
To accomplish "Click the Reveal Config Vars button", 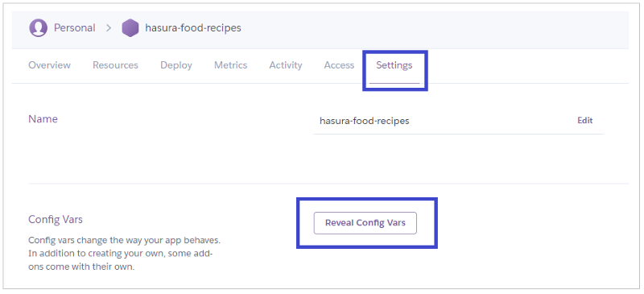I will (x=365, y=223).
